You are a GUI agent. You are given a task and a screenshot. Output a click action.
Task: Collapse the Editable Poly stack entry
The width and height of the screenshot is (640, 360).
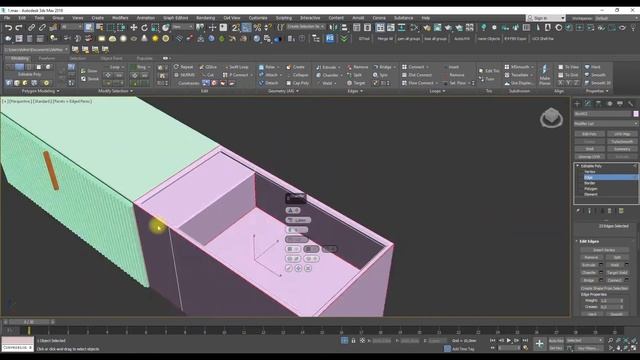[578, 166]
